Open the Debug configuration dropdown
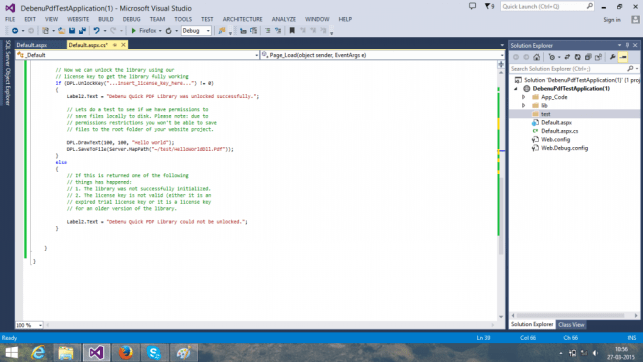This screenshot has height=362, width=643. (x=196, y=31)
